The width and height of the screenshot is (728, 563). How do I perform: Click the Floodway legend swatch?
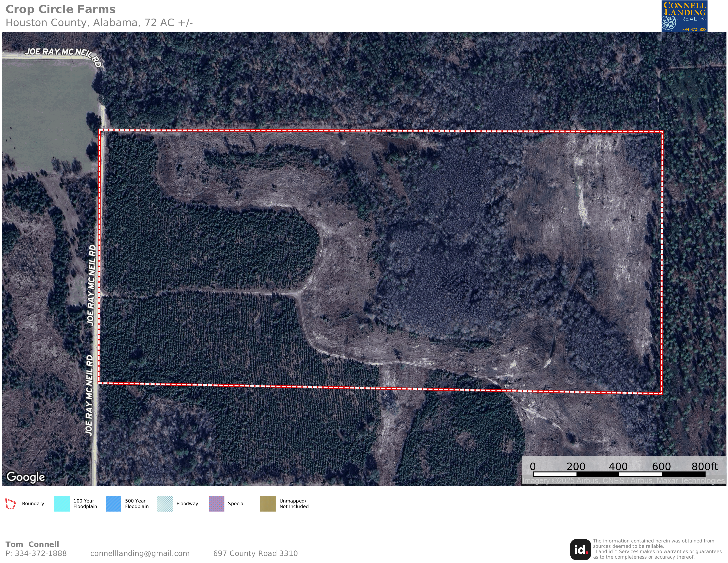click(165, 504)
